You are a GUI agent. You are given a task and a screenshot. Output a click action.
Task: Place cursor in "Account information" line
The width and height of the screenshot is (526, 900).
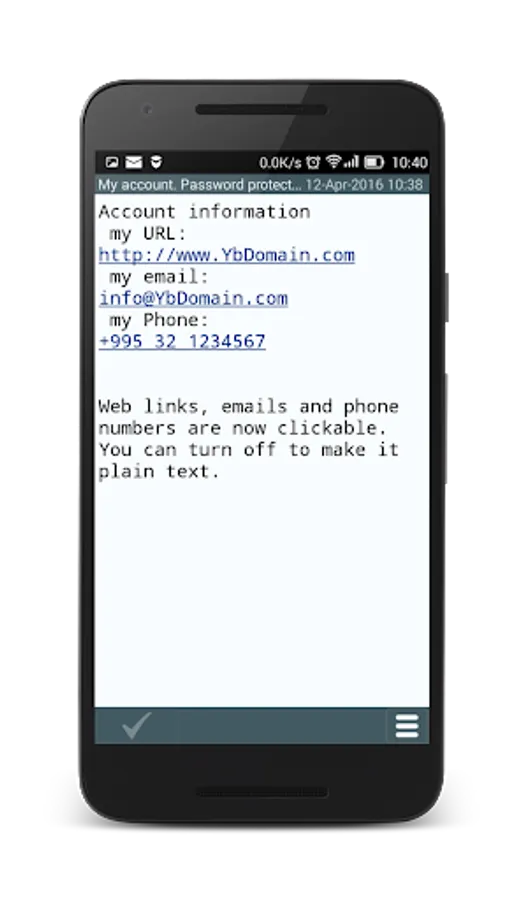(x=204, y=212)
